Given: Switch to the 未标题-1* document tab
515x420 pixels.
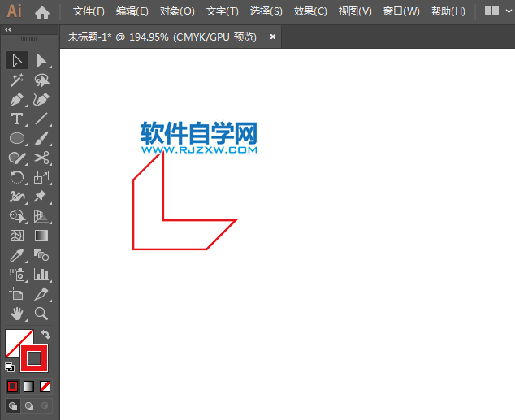Looking at the screenshot, I should [x=162, y=37].
